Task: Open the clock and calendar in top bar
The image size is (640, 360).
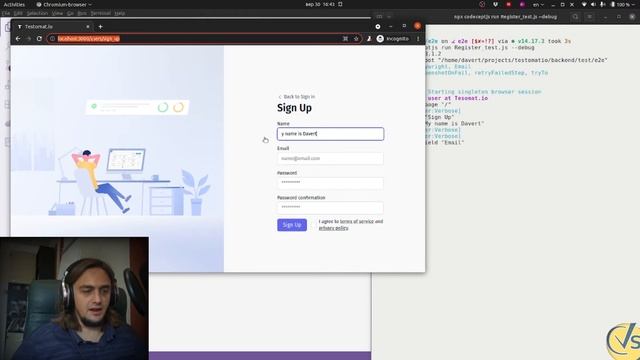Action: (x=320, y=4)
